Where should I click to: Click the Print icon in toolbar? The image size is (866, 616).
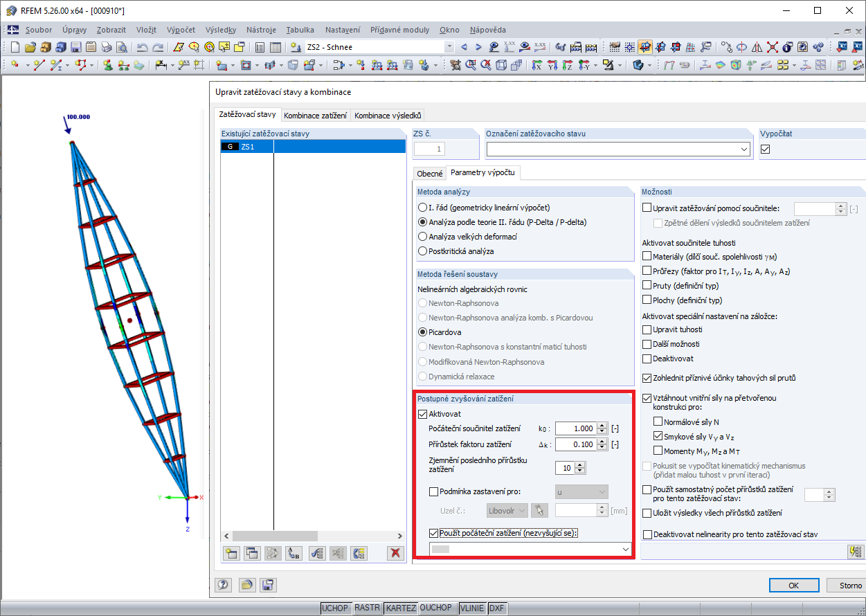107,47
